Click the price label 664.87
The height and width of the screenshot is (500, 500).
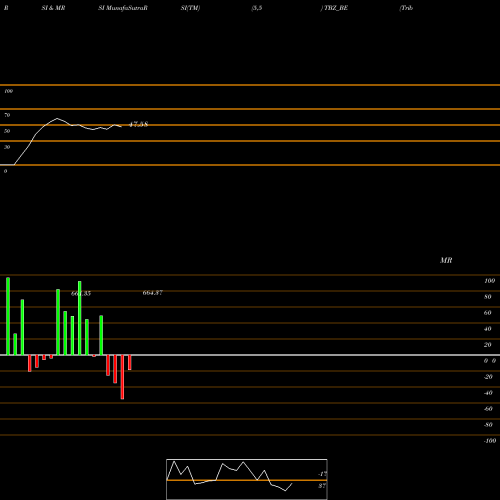point(153,293)
